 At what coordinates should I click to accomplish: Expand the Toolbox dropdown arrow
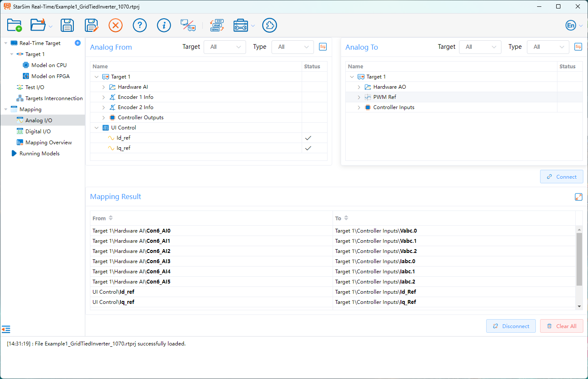(x=253, y=26)
